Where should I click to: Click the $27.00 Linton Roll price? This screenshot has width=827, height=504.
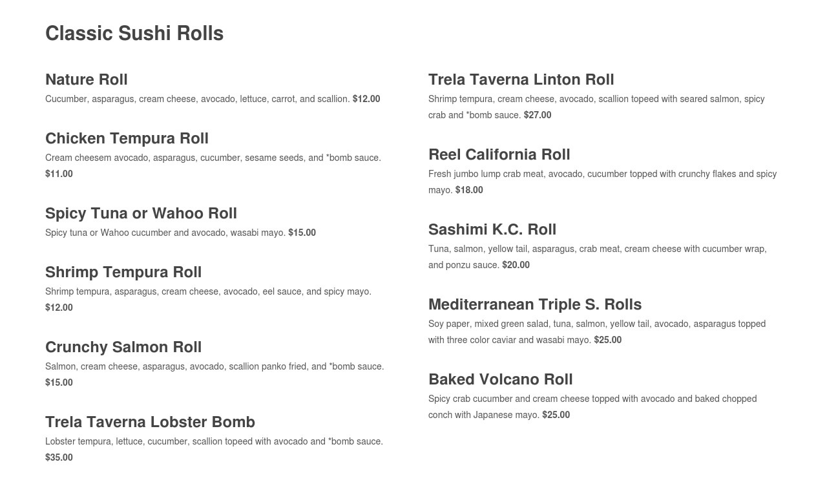click(538, 115)
